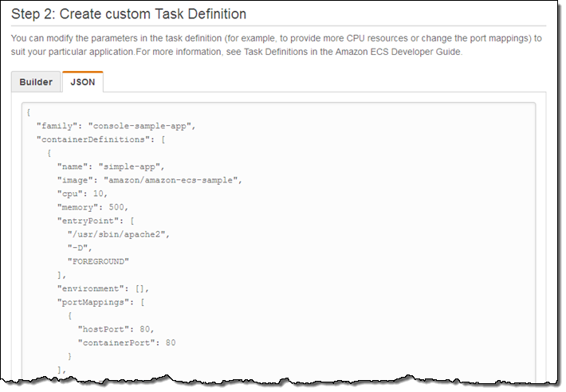Place cursor on "name": "simple-app" line
This screenshot has height=392, width=566.
110,167
